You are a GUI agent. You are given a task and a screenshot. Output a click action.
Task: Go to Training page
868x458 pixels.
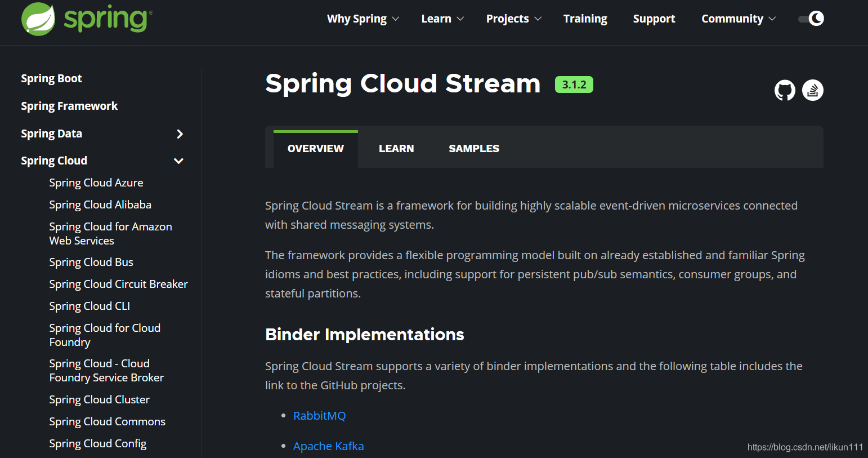coord(585,19)
